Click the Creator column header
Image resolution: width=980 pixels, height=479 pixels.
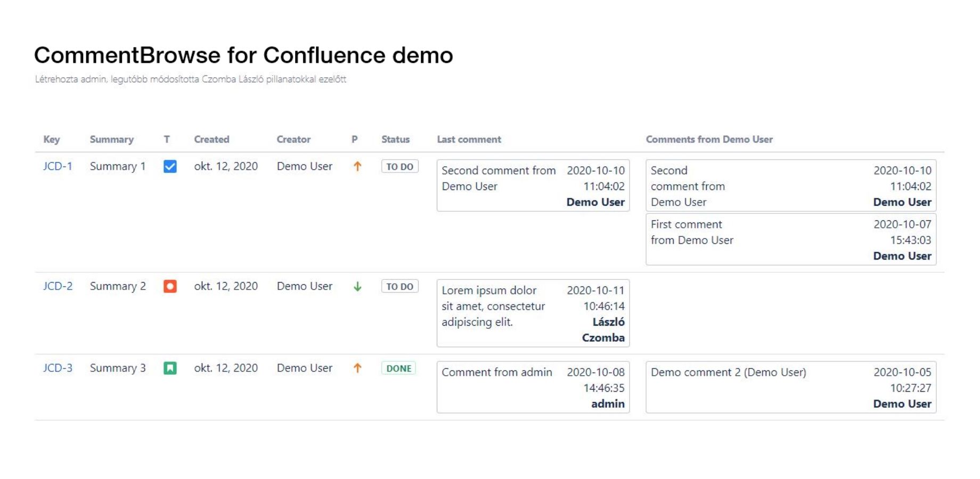(293, 139)
